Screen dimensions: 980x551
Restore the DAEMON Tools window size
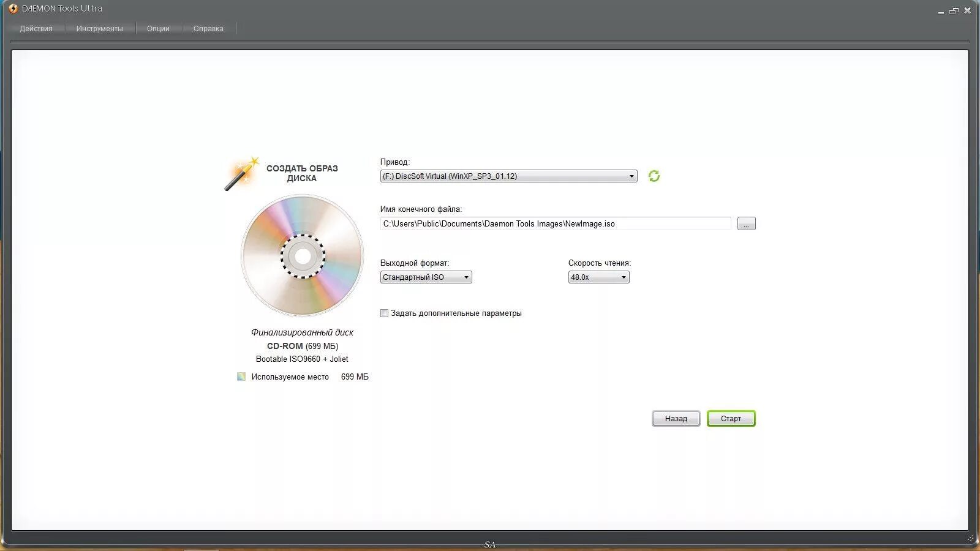click(x=954, y=11)
